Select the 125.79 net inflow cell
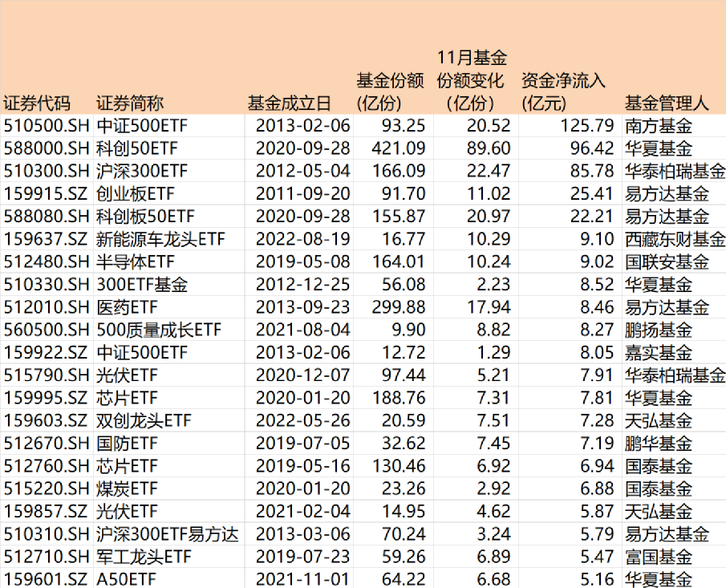This screenshot has width=726, height=588. point(570,126)
